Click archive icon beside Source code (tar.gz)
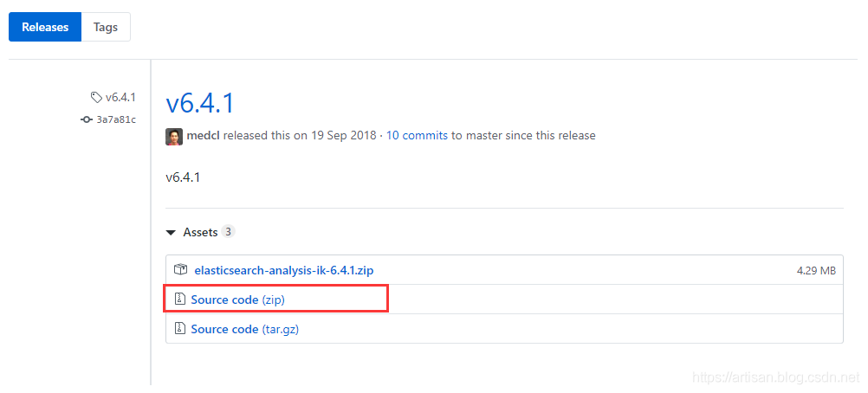This screenshot has height=393, width=868. [180, 329]
